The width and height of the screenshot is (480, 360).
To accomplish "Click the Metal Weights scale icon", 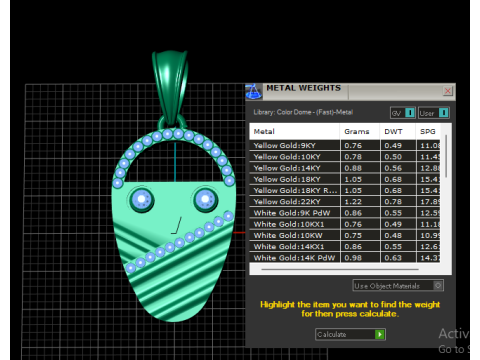I will [254, 92].
